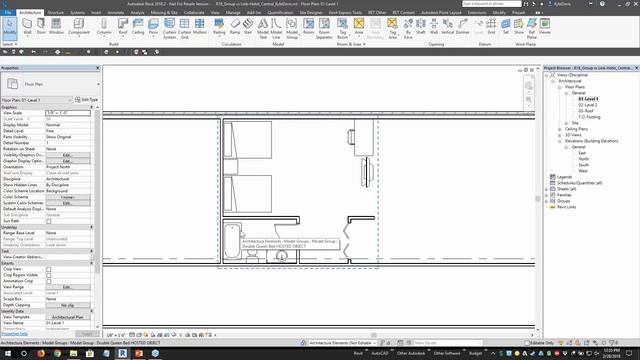640x360 pixels.
Task: Select the Wall tool
Action: [27, 27]
